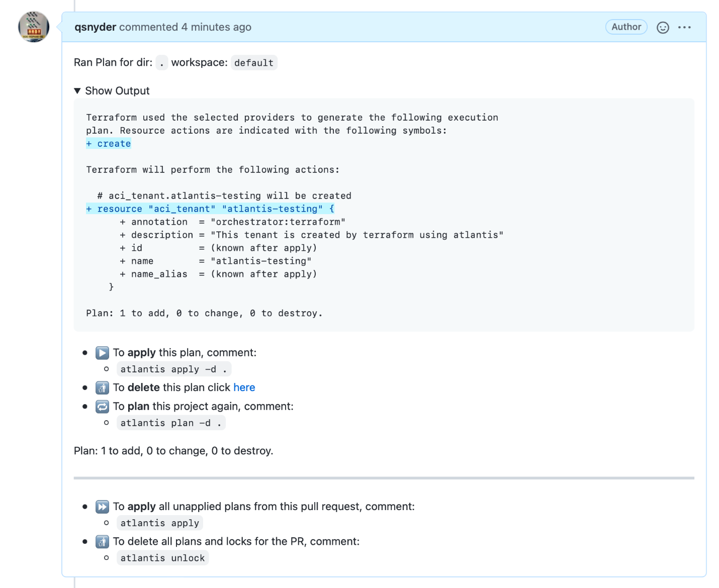
Task: Click the highlighted '+ create' line in output
Action: 109,143
